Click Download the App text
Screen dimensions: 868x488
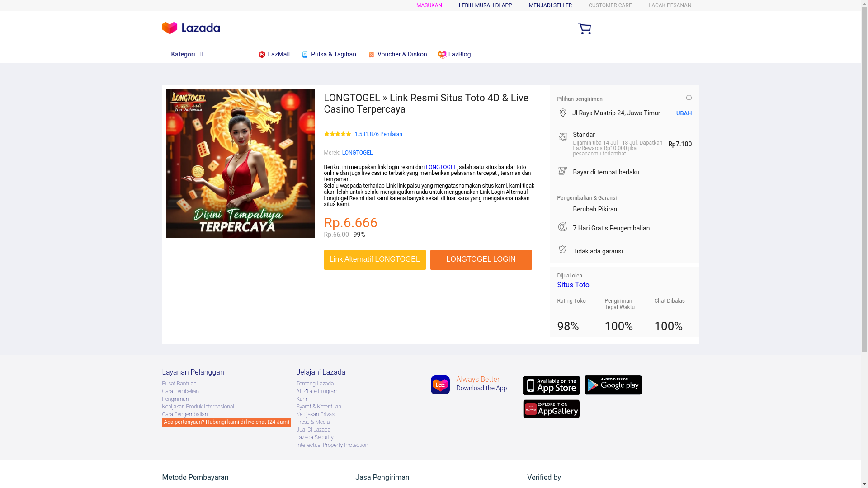[x=481, y=388]
